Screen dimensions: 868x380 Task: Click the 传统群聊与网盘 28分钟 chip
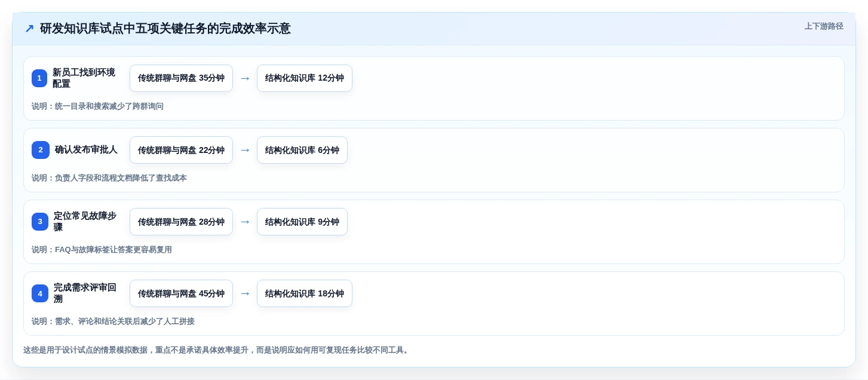tap(181, 222)
